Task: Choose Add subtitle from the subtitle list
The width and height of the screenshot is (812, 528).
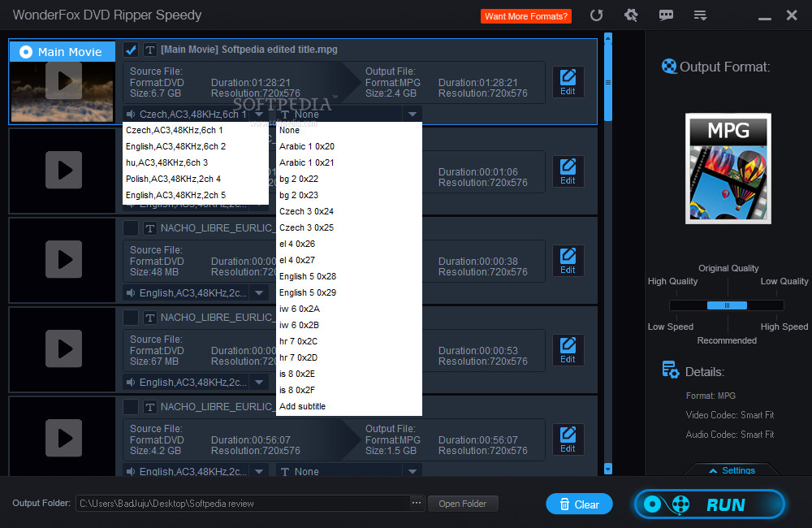Action: (349, 406)
